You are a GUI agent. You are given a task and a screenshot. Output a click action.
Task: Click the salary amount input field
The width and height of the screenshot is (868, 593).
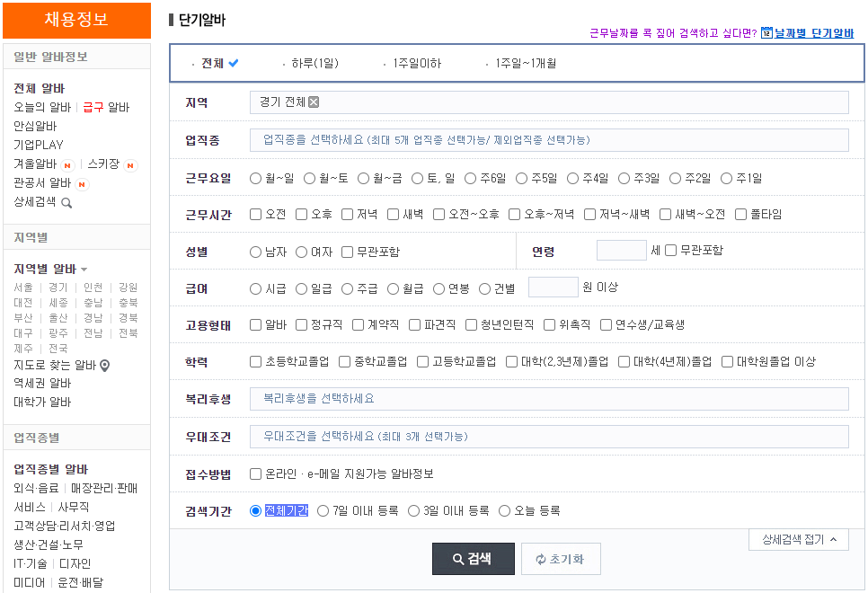point(554,288)
